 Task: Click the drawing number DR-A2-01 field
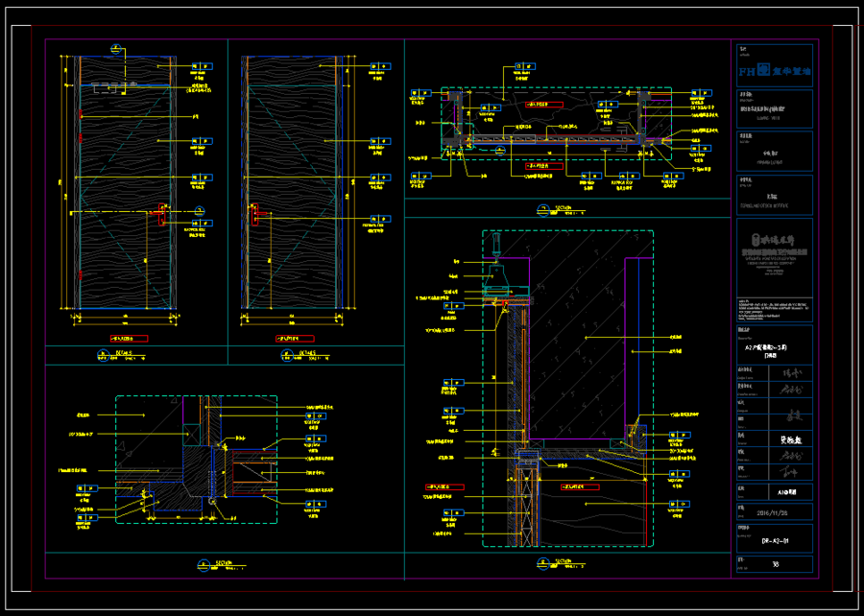pyautogui.click(x=774, y=540)
